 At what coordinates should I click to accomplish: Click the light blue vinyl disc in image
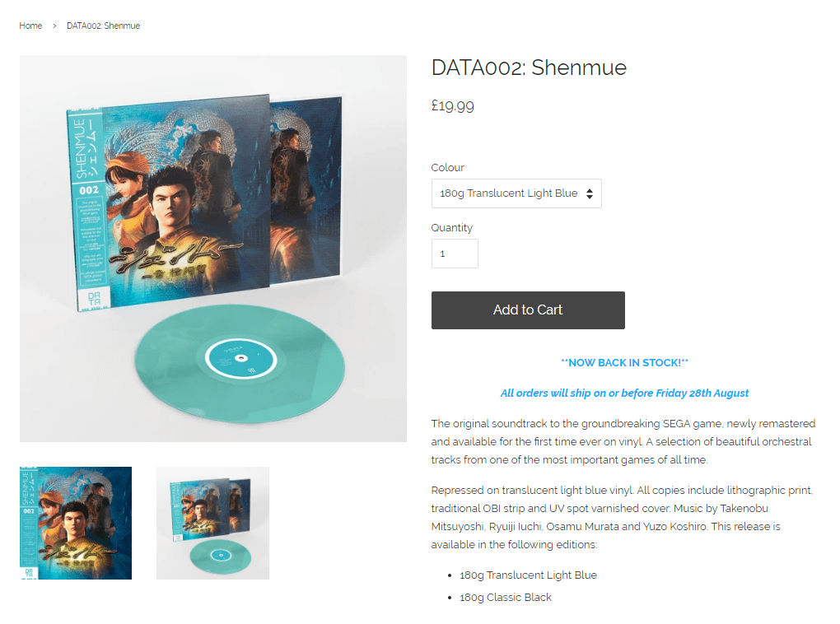pyautogui.click(x=240, y=364)
